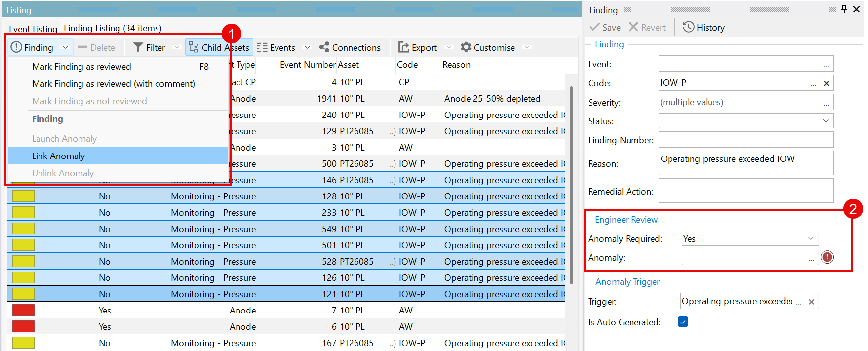Screen dimensions: 868x351
Task: Select the row with event number 126
Action: pos(286,278)
